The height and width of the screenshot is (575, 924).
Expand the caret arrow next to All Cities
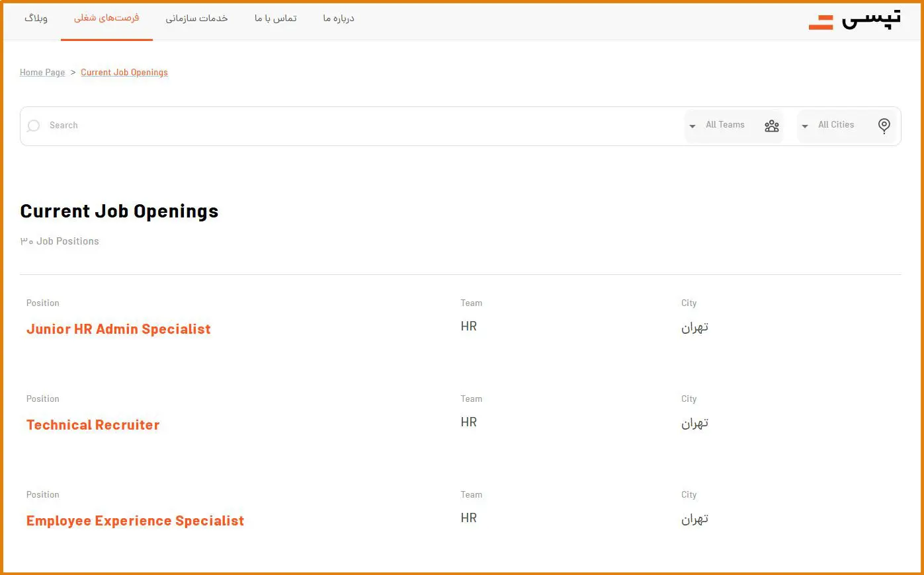click(804, 126)
